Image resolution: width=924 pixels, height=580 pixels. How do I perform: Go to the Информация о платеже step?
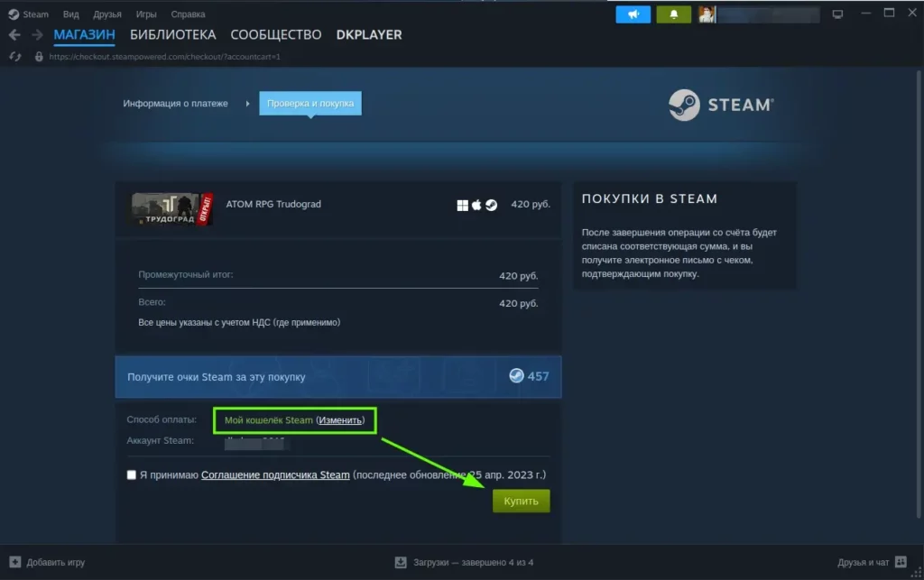pyautogui.click(x=176, y=104)
